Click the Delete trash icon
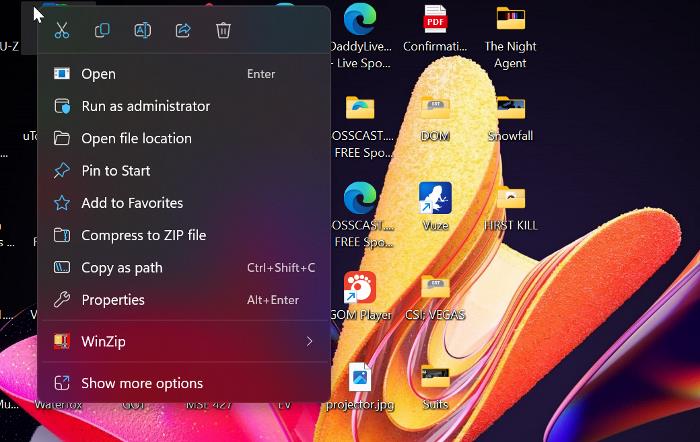Screen dimensions: 700x442 223,31
